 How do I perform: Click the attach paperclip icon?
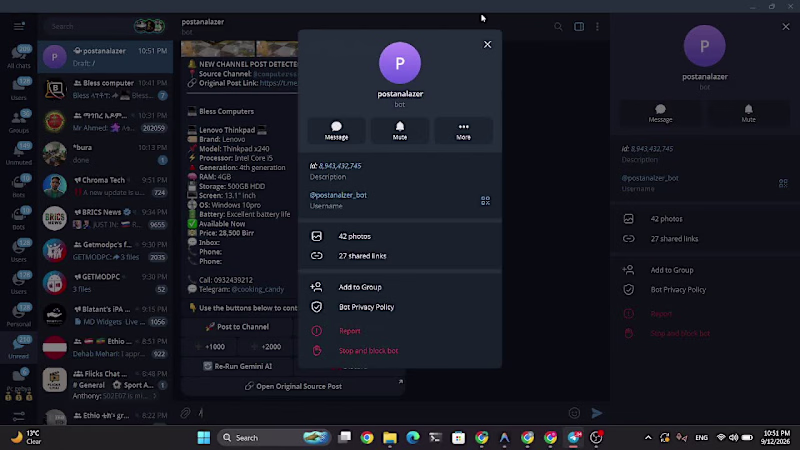click(186, 413)
